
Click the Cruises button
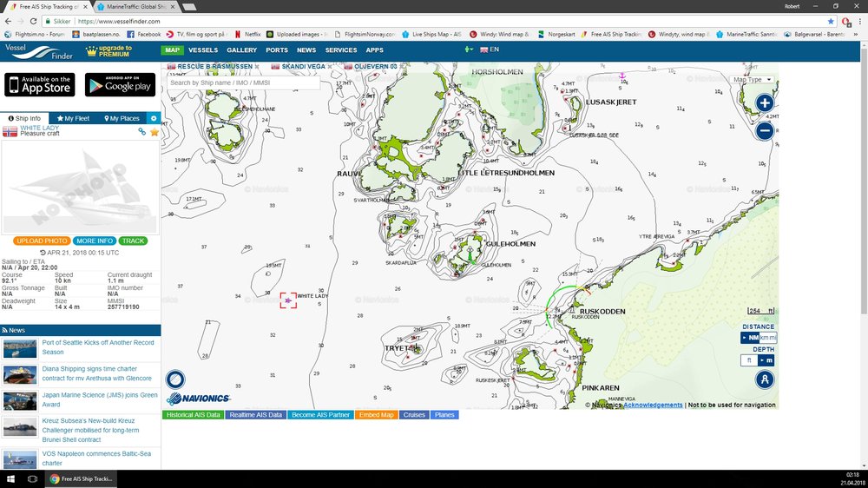[x=414, y=415]
